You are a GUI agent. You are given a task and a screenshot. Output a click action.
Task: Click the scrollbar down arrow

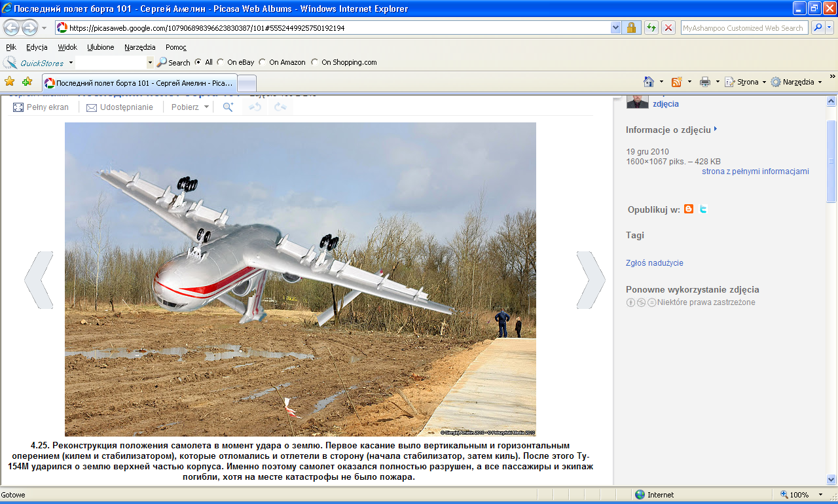[831, 479]
